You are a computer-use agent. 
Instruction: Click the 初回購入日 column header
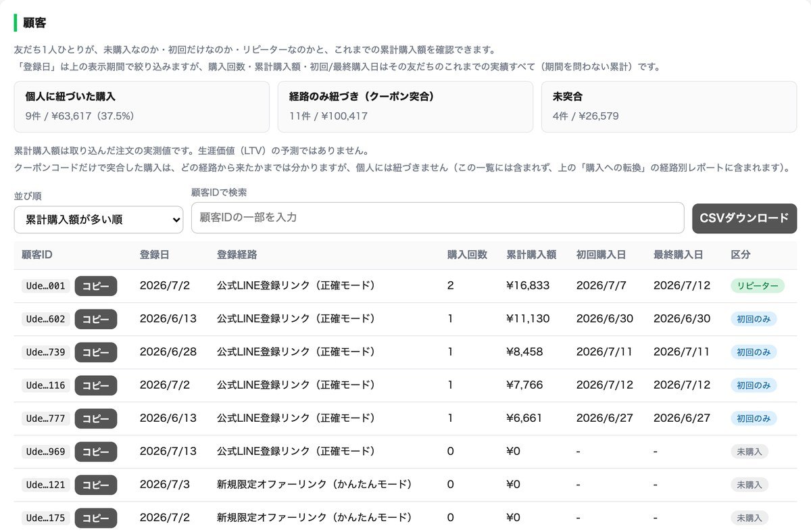click(601, 255)
